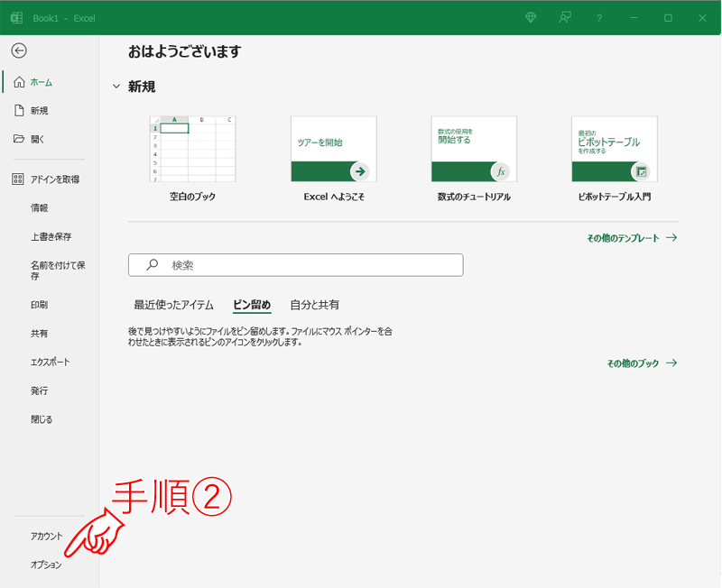Click the back arrow to return to workbook
Image resolution: width=722 pixels, height=588 pixels.
pos(19,51)
